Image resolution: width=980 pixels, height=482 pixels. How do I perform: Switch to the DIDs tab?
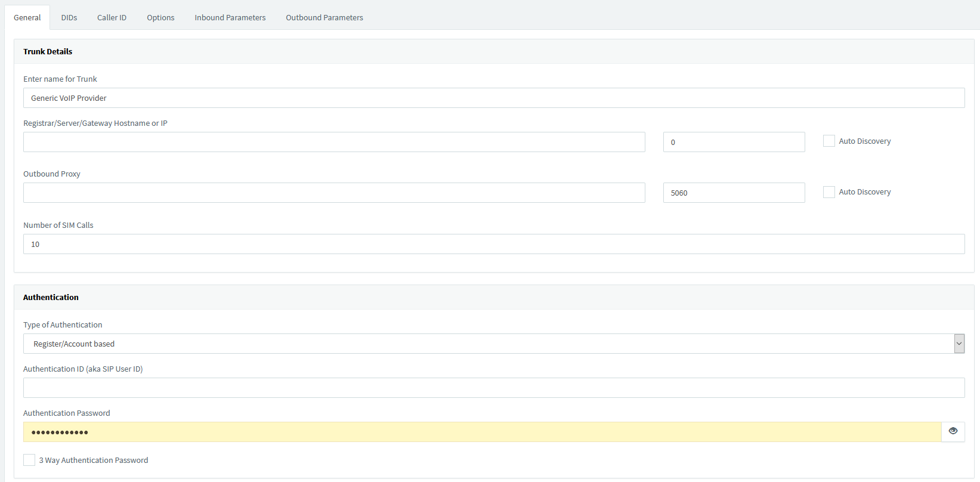tap(69, 17)
